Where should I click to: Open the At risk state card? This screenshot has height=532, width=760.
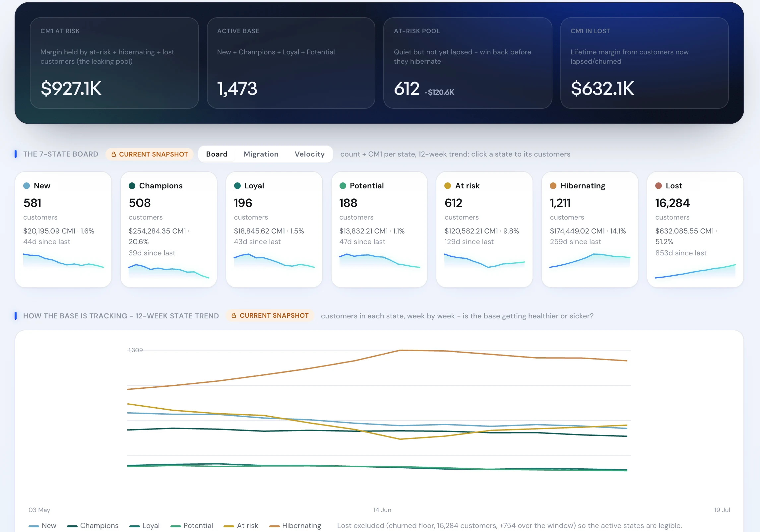(484, 230)
